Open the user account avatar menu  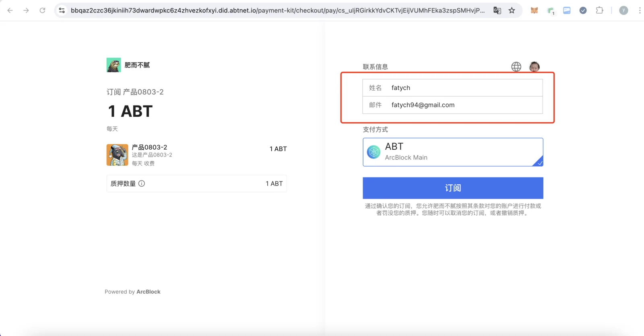coord(534,67)
